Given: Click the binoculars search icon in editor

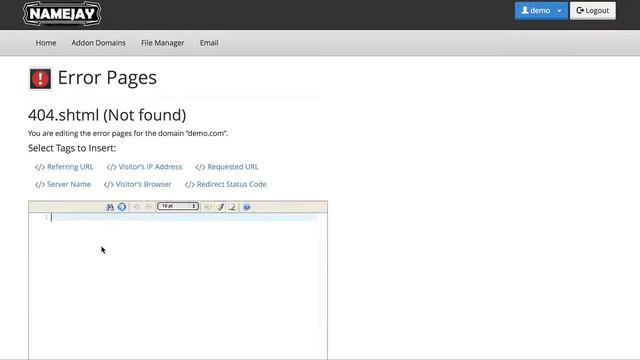Looking at the screenshot, I should (x=110, y=207).
